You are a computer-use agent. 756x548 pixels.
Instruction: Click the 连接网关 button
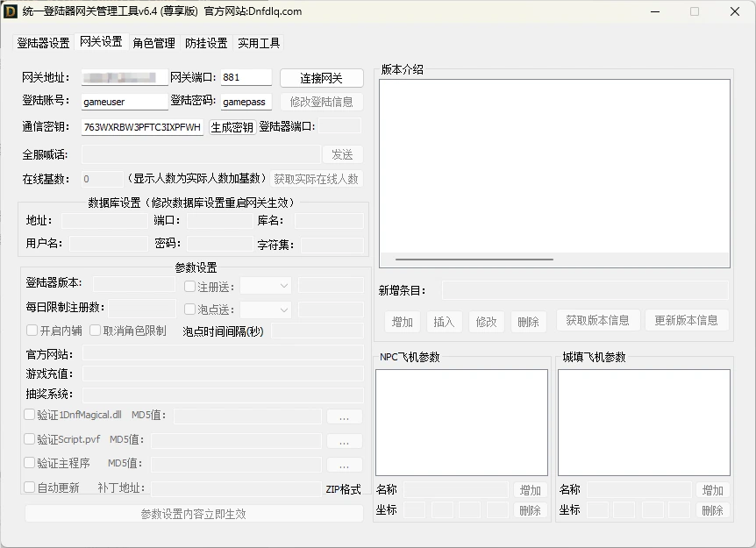click(321, 77)
